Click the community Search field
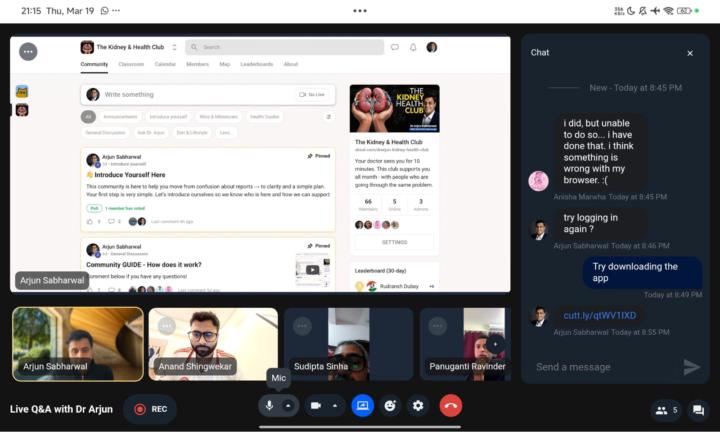 point(285,47)
